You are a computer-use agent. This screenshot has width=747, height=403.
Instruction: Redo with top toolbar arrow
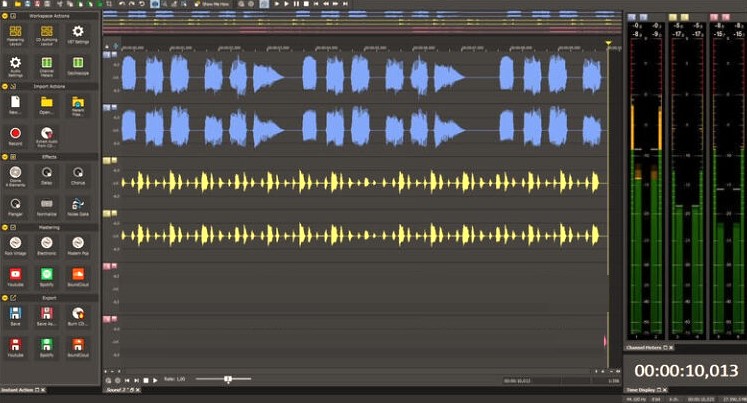[x=132, y=4]
